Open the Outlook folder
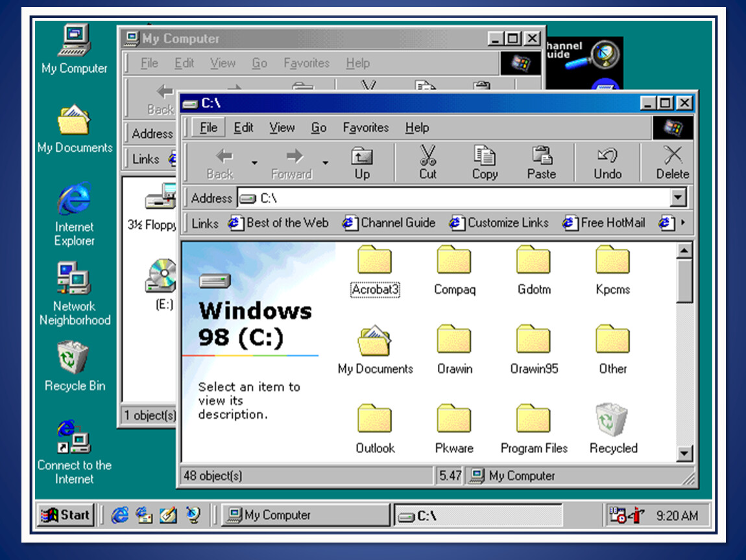 point(375,429)
